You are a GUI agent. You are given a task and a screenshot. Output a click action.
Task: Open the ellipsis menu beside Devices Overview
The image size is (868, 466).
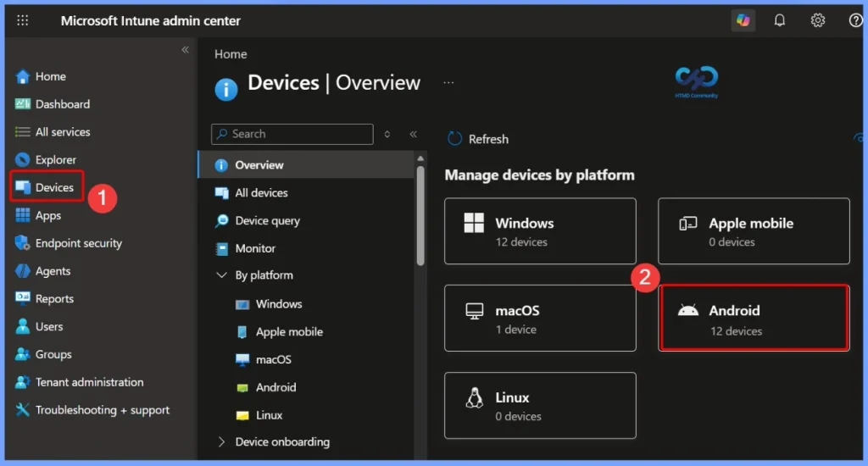(448, 82)
